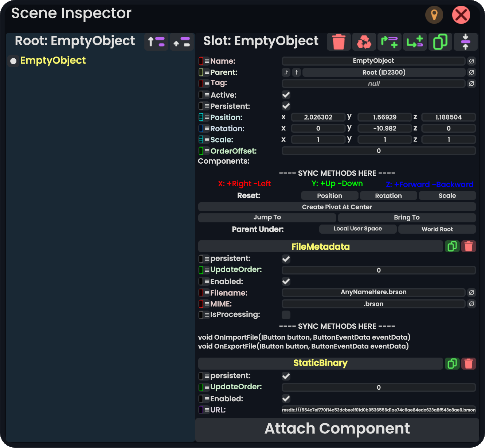Click the insert parent slot icon
This screenshot has width=485, height=448.
point(389,42)
